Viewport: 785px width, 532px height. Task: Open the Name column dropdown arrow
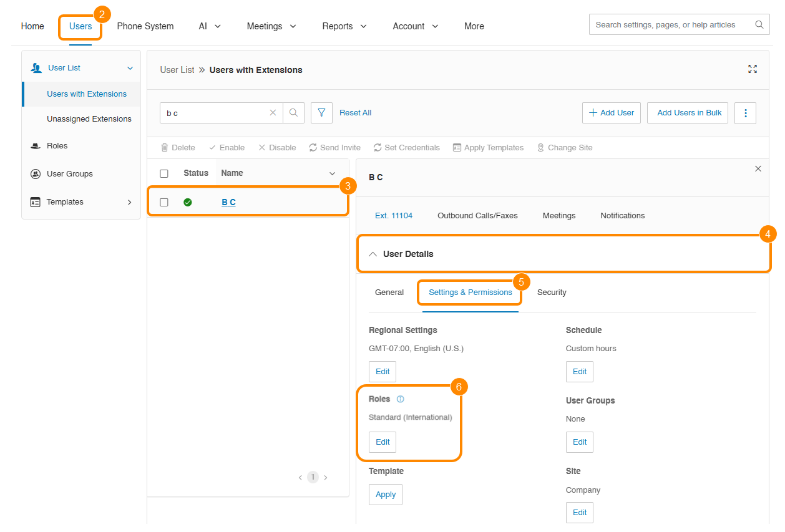pyautogui.click(x=332, y=173)
